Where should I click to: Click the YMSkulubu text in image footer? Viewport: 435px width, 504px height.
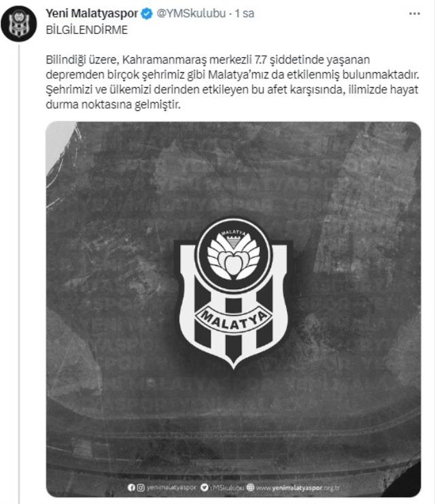coord(226,488)
